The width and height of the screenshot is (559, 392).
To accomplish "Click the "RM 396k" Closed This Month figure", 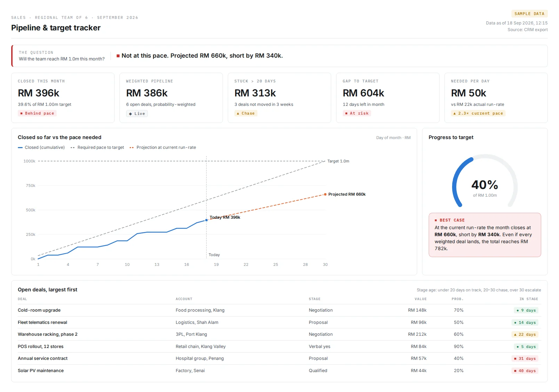I will pyautogui.click(x=39, y=93).
